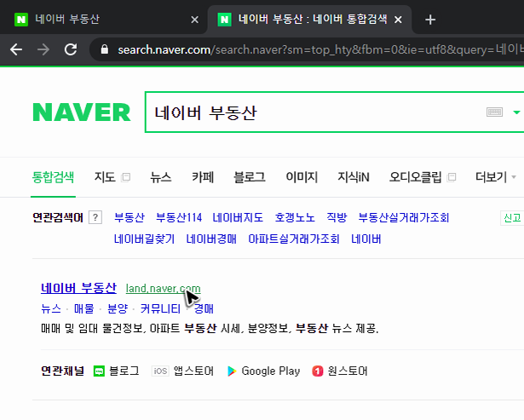Expand the search autocomplete dropdown arrow
The height and width of the screenshot is (420, 524).
point(516,112)
